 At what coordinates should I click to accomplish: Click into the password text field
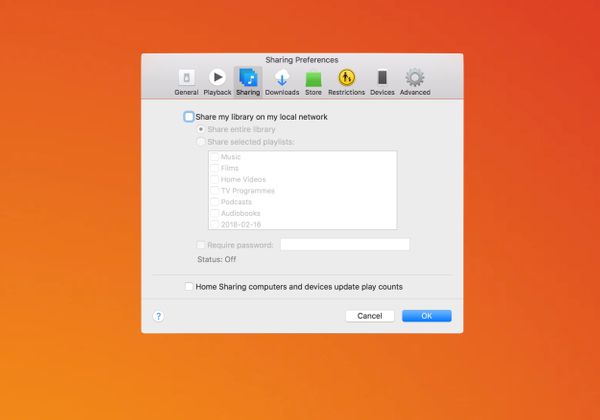345,244
